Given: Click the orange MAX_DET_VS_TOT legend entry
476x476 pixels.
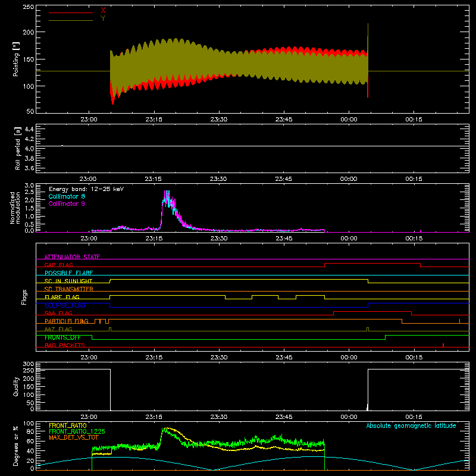Looking at the screenshot, I should click(x=75, y=437).
